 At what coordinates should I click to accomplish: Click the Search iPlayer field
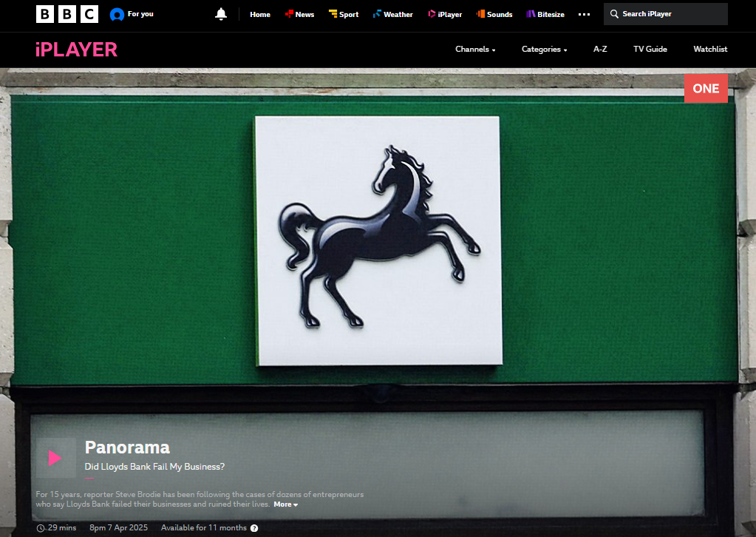pyautogui.click(x=665, y=14)
